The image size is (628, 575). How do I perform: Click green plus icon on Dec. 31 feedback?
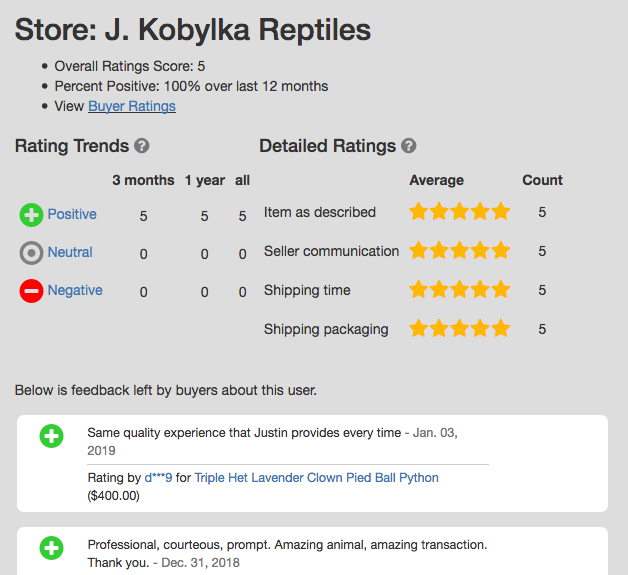click(x=51, y=548)
